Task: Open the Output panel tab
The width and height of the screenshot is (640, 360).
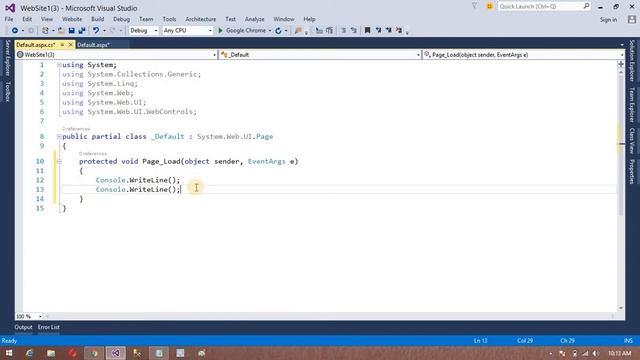Action: pyautogui.click(x=23, y=327)
